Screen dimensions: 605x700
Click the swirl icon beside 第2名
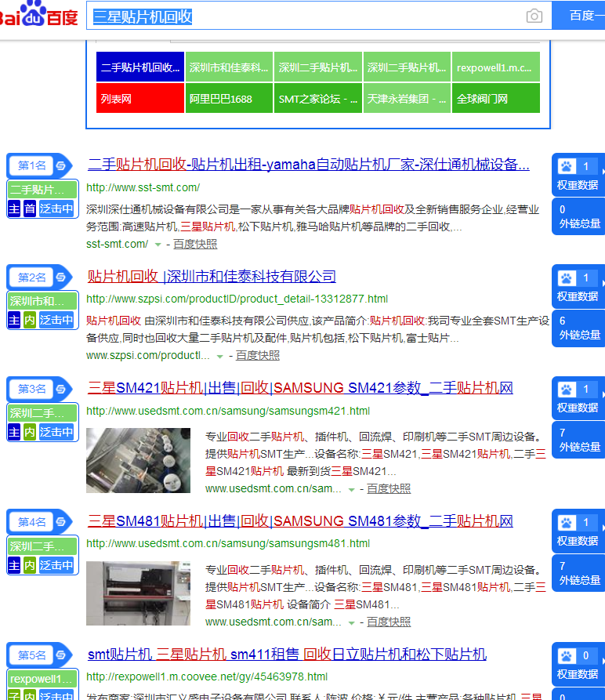tap(60, 277)
